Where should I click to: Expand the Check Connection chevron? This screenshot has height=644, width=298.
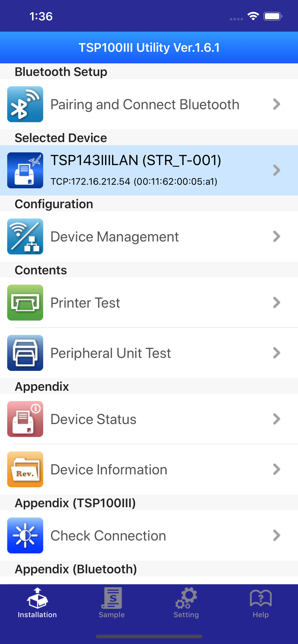point(276,535)
